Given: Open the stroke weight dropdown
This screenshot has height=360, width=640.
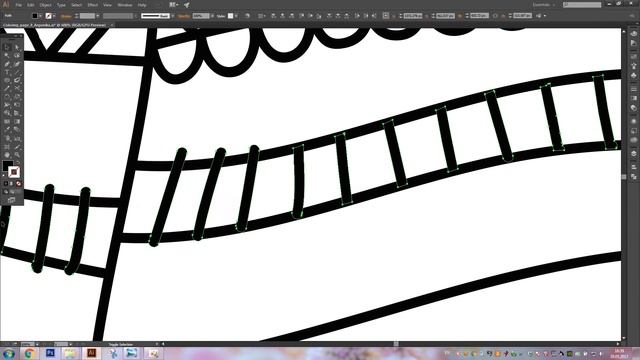Looking at the screenshot, I should (98, 16).
